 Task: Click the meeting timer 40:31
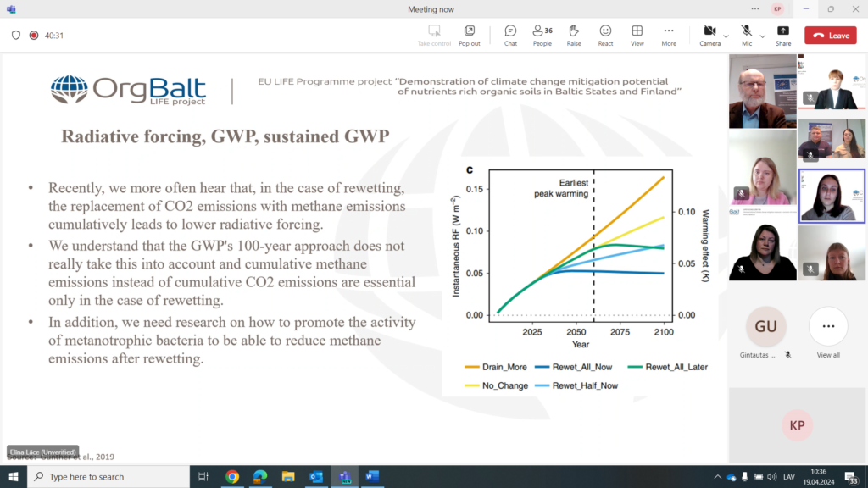[x=54, y=36]
